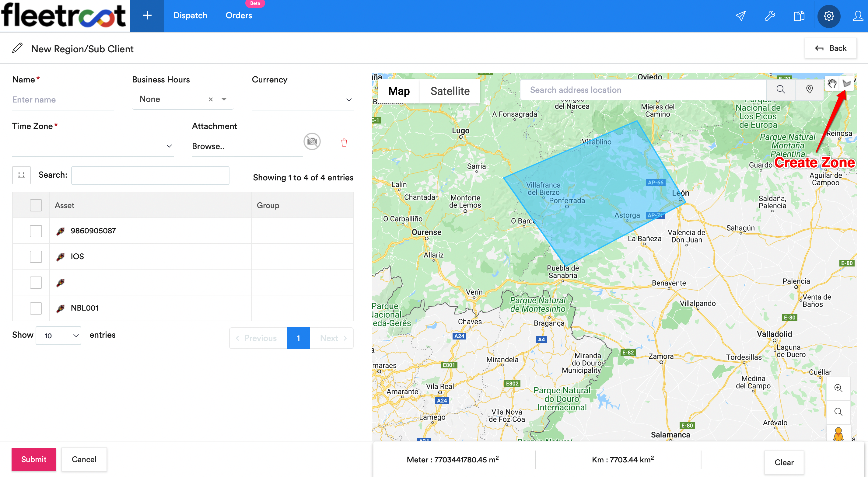This screenshot has width=868, height=477.
Task: Open the plus add-new menu
Action: tap(147, 16)
